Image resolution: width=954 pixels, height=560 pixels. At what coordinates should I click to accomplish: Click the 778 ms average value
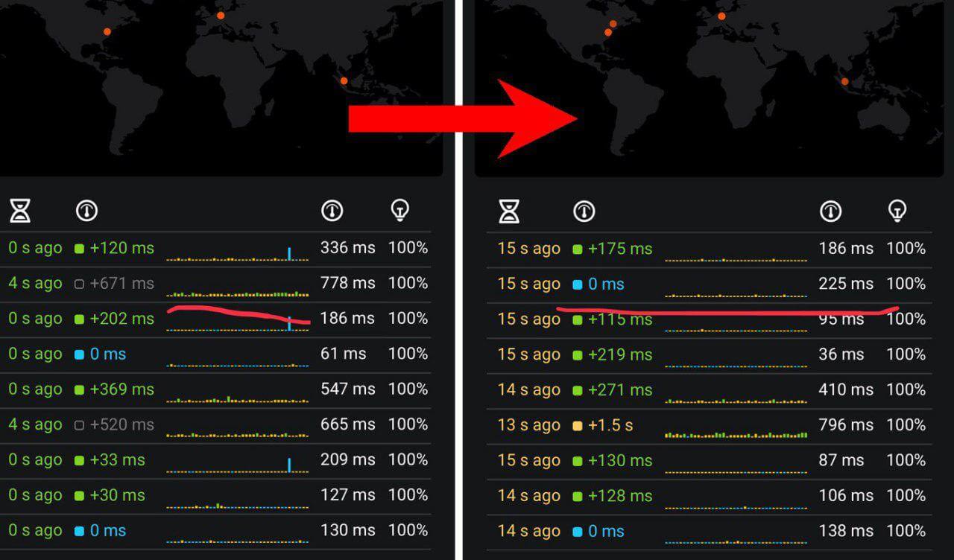(347, 283)
